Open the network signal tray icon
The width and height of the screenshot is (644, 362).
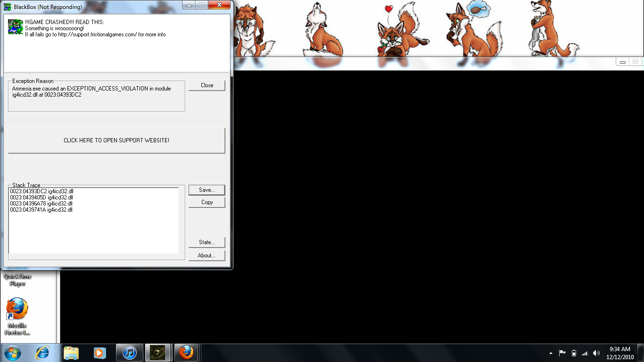585,353
